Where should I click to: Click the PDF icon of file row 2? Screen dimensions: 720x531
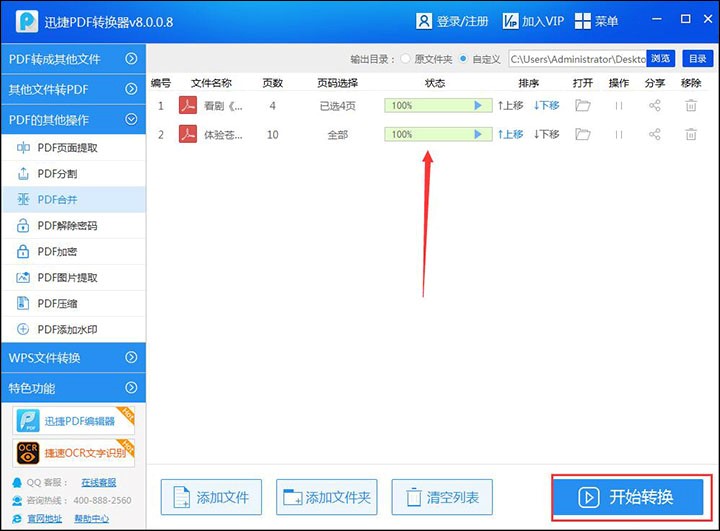[x=188, y=134]
